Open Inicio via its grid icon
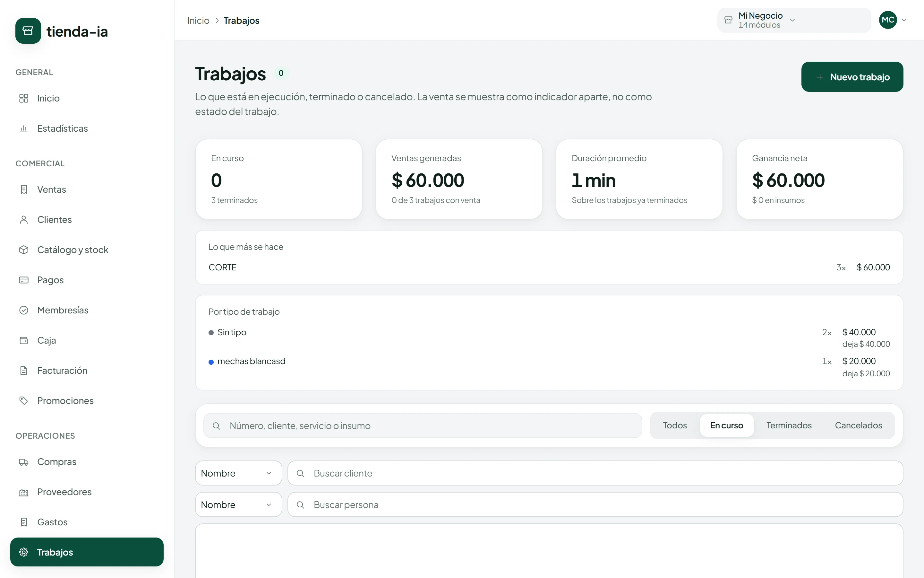 tap(24, 98)
